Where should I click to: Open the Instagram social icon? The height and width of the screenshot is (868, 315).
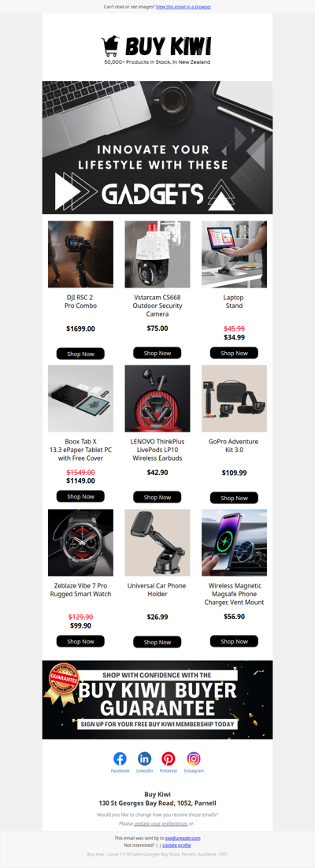[194, 759]
